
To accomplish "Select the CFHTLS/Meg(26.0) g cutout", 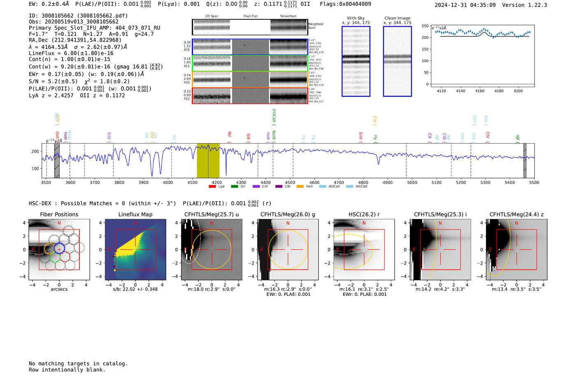I will click(x=288, y=250).
